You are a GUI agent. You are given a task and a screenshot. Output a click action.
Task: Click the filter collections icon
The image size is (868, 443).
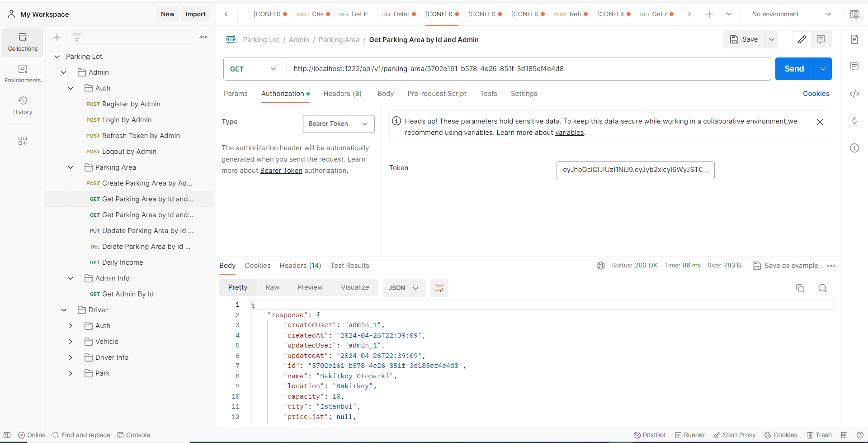(x=77, y=37)
